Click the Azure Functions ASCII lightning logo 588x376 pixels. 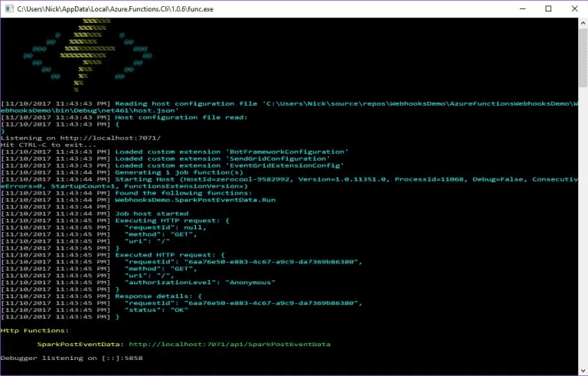click(88, 56)
